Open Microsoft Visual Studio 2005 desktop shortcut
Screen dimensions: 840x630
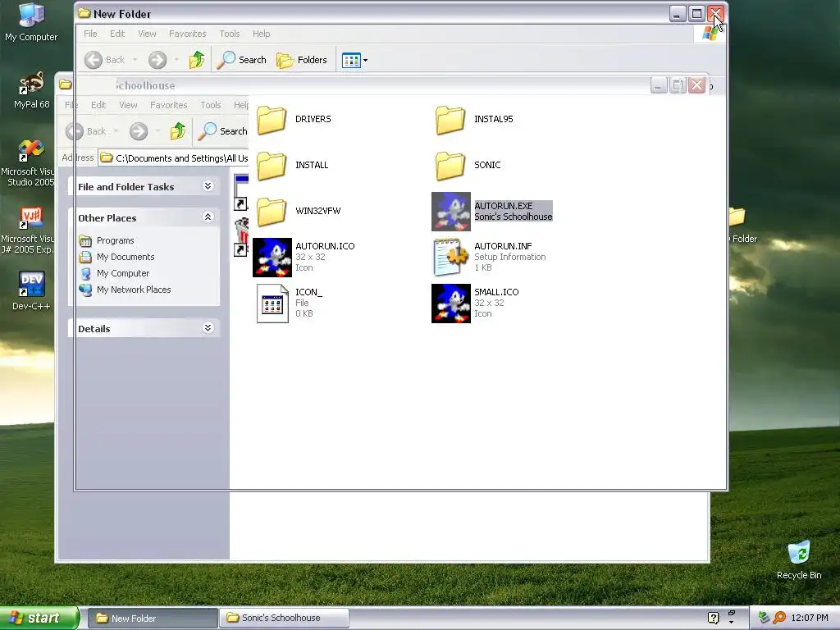[x=28, y=163]
